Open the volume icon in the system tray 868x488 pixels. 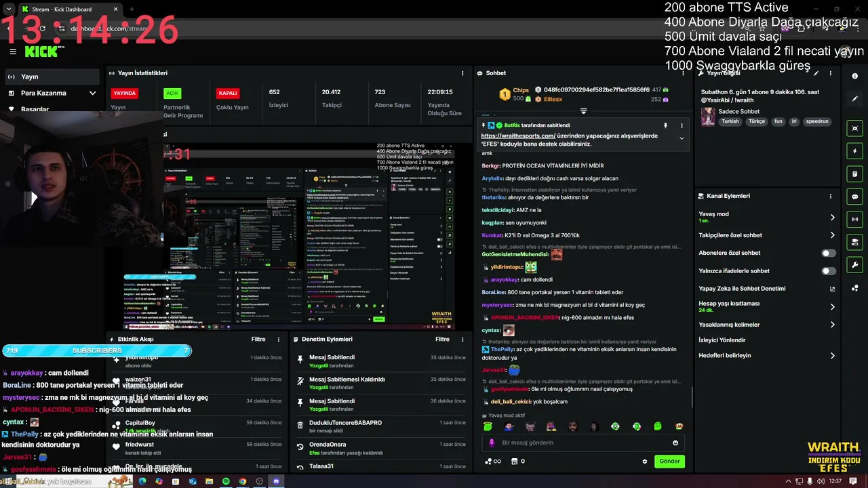coord(821,481)
